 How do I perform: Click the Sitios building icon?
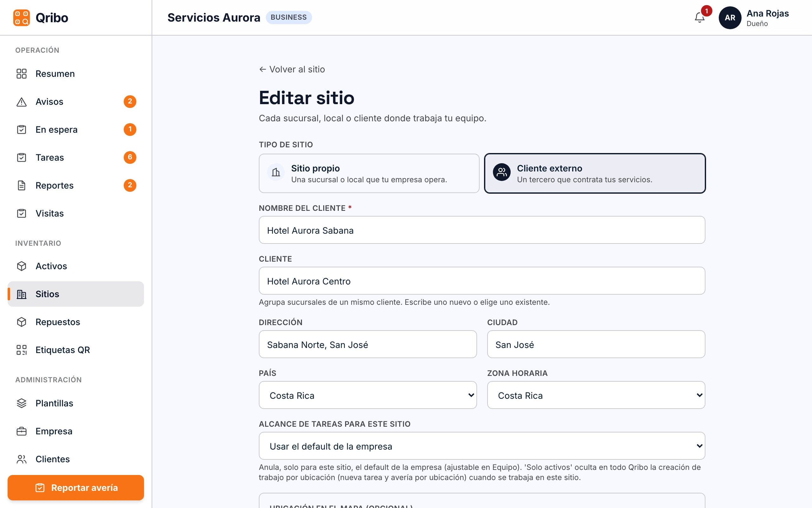coord(22,294)
